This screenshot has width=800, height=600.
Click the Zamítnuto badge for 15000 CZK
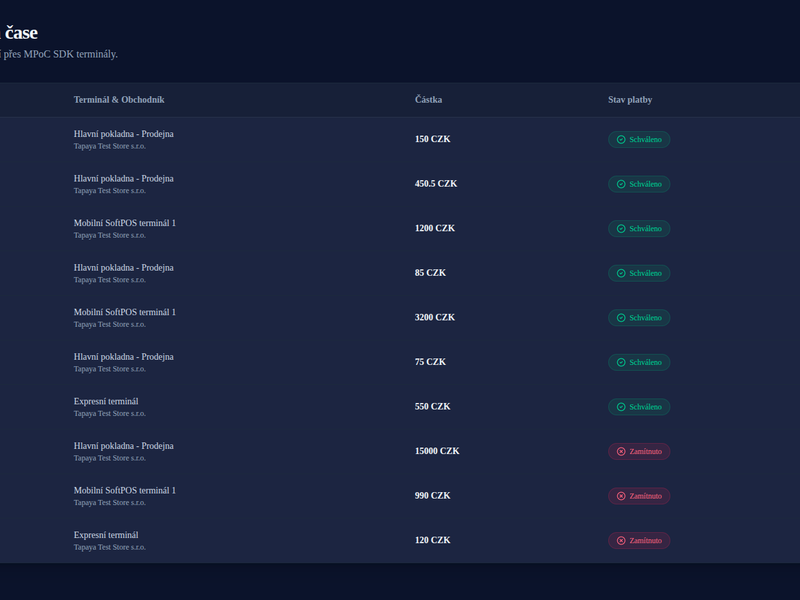pos(639,452)
